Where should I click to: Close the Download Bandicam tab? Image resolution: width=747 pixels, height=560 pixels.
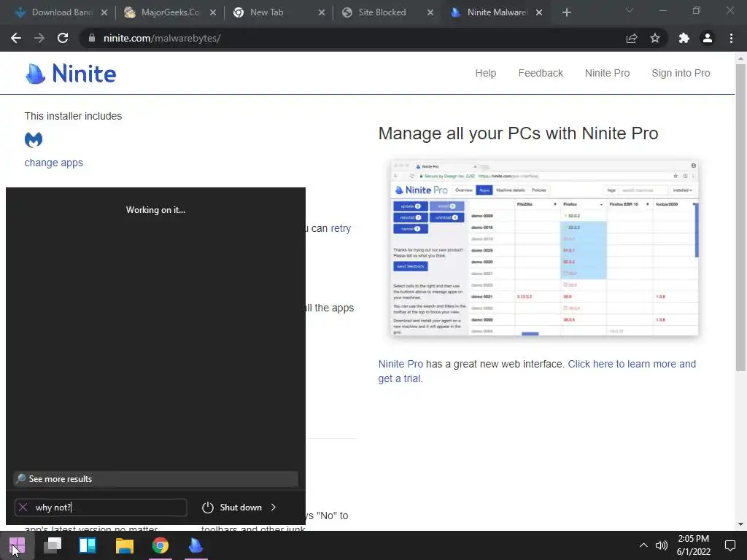tap(104, 12)
